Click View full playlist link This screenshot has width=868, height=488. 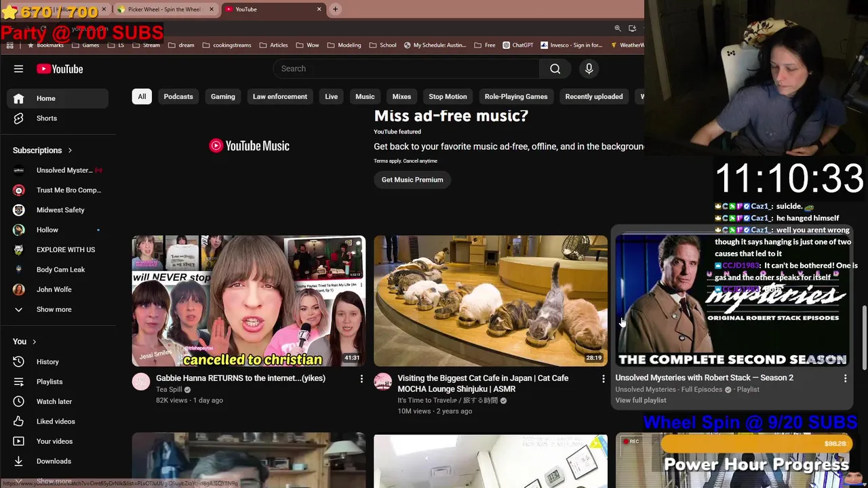coord(641,401)
